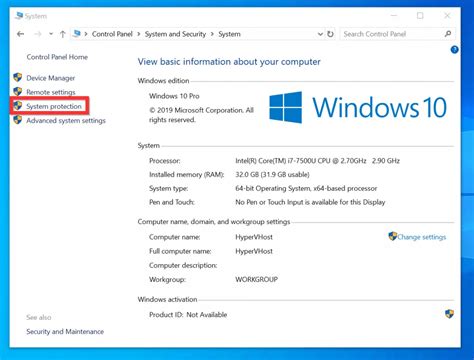Open Control Panel Home
The image size is (474, 360).
tap(57, 57)
